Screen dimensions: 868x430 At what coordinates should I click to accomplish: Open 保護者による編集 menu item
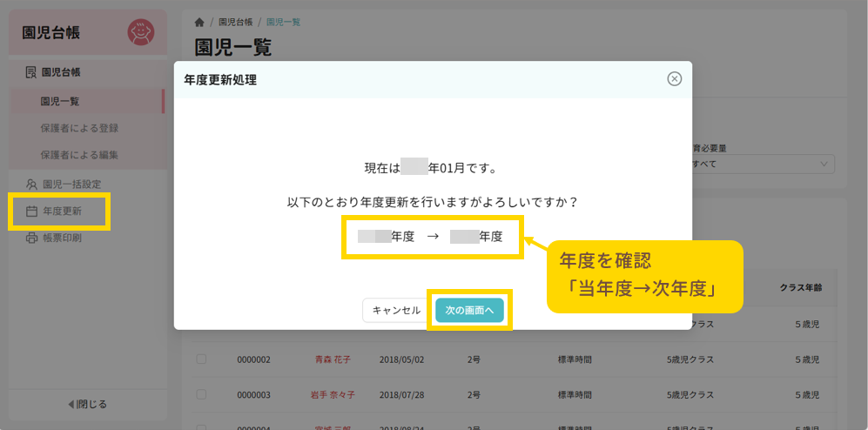click(x=79, y=155)
